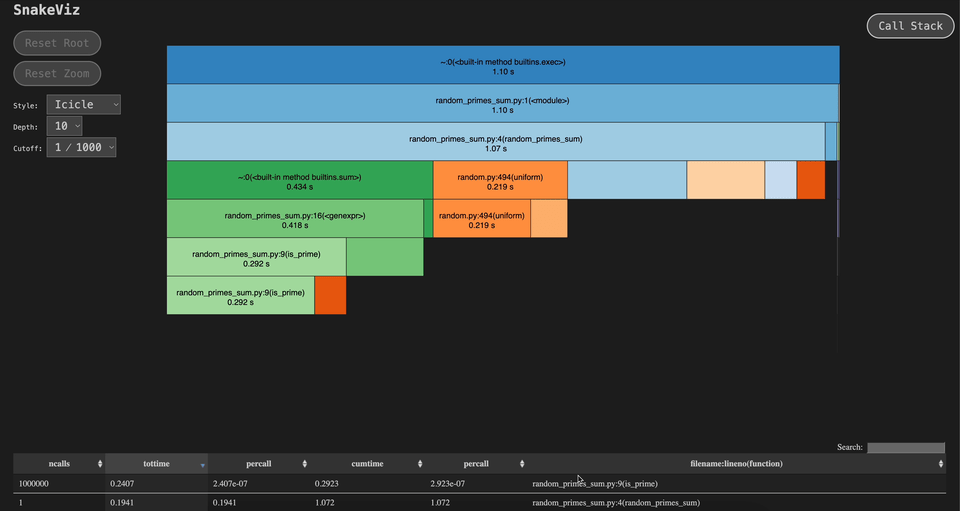The height and width of the screenshot is (511, 960).
Task: Click the upper orange random.py:494(uniform) block
Action: pos(500,181)
